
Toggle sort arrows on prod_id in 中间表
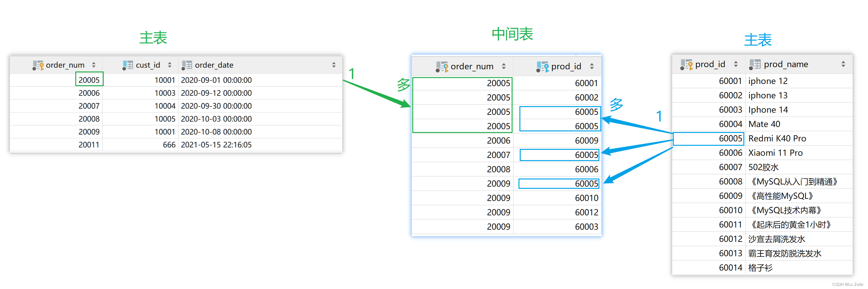point(592,66)
